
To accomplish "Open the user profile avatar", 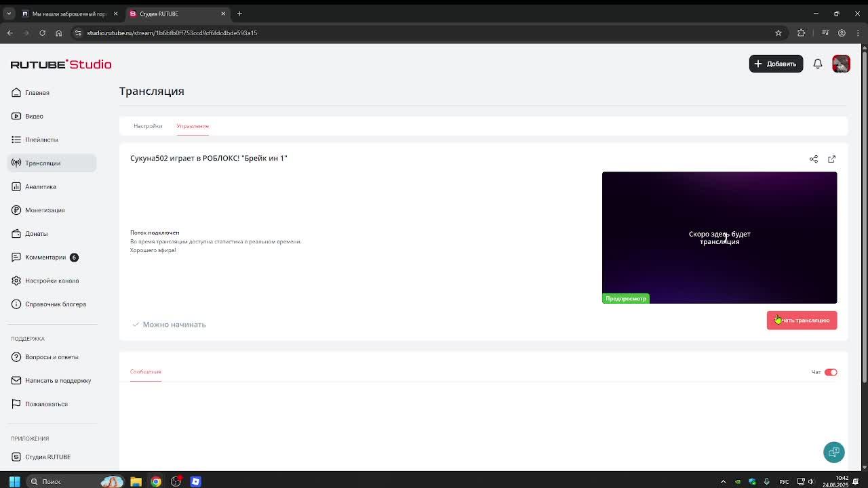I will coord(841,64).
